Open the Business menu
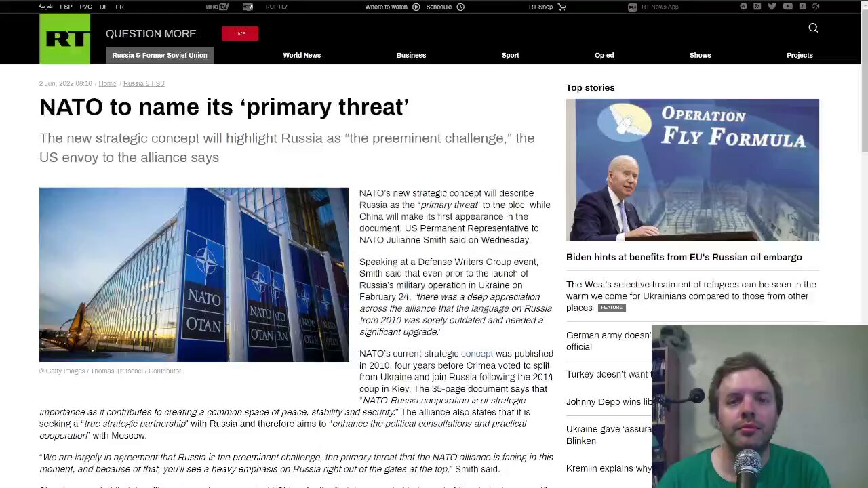 (411, 55)
